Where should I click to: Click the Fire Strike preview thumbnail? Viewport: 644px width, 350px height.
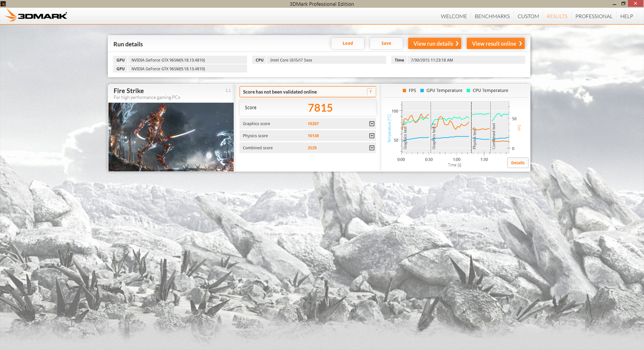pyautogui.click(x=171, y=137)
